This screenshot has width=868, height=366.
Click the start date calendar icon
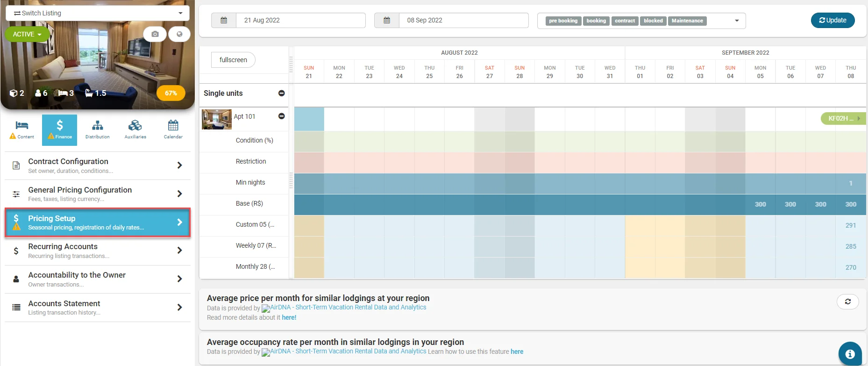coord(224,21)
